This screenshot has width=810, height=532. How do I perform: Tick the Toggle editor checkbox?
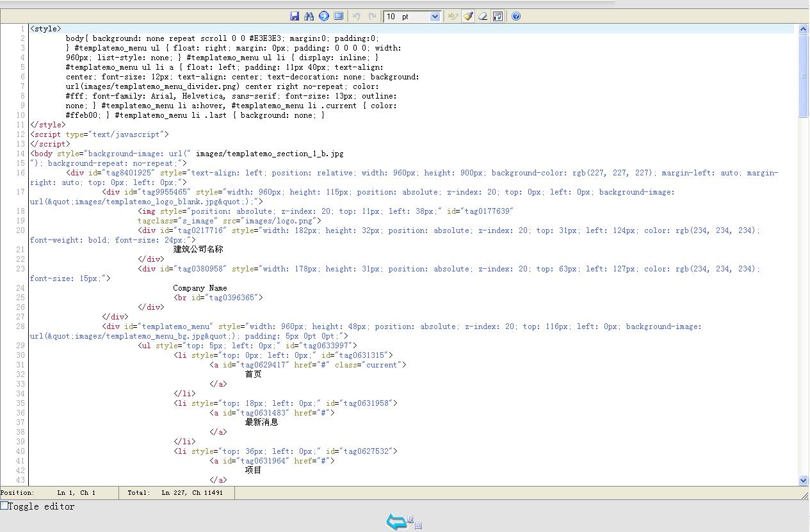point(4,506)
